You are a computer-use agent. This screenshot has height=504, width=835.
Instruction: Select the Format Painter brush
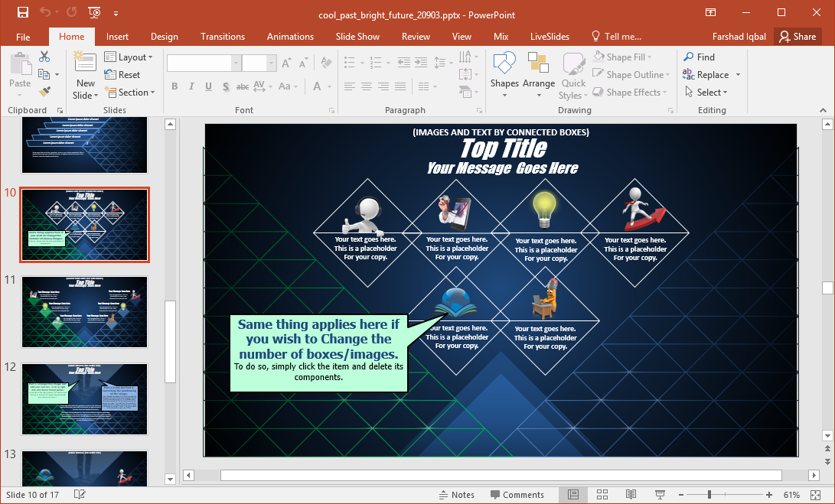44,92
